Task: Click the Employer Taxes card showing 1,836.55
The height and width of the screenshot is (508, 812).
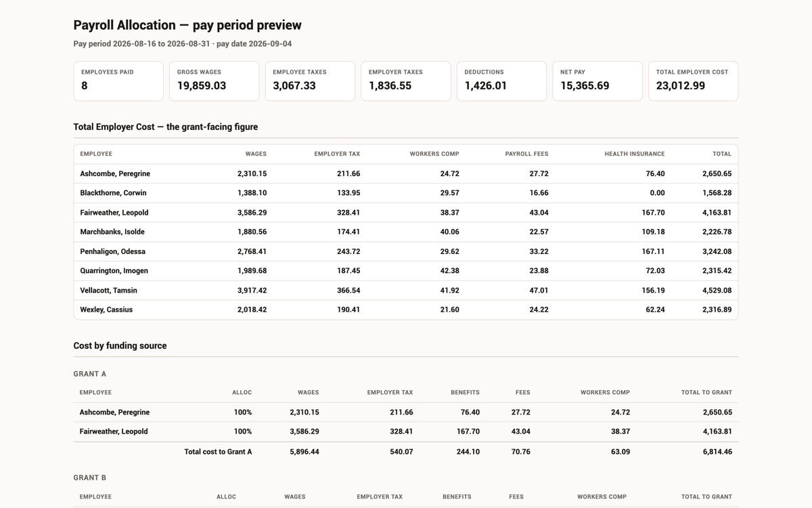Action: coord(406,81)
